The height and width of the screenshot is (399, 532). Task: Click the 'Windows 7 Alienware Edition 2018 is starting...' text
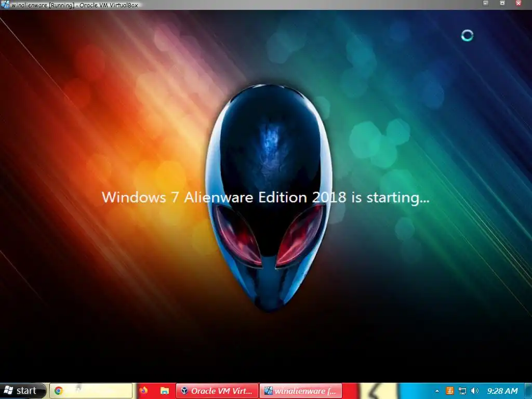pos(265,197)
